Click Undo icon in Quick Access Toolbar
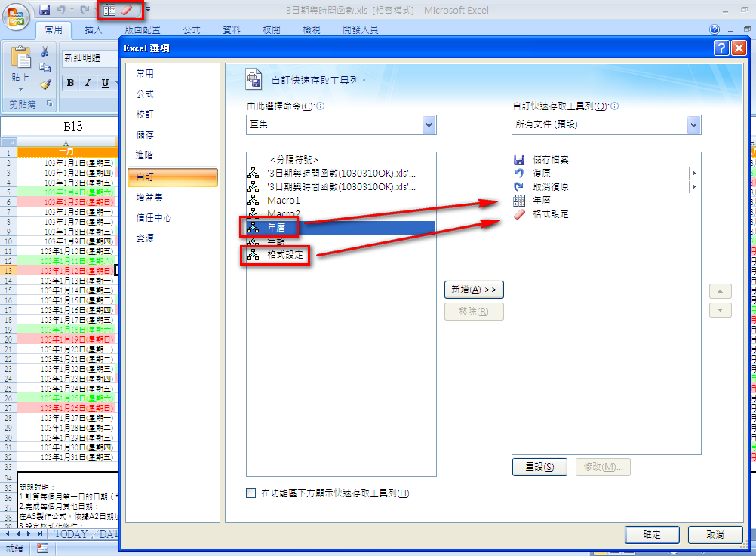This screenshot has height=556, width=756. pos(61,10)
